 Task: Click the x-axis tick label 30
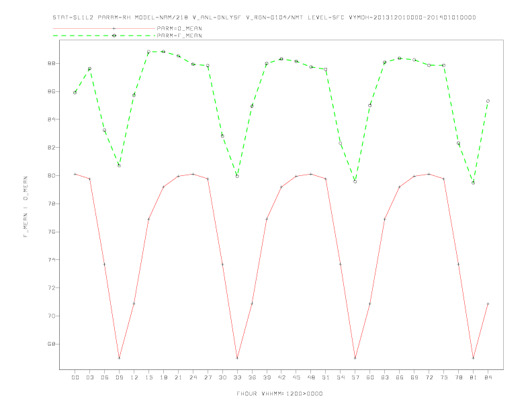pos(222,377)
